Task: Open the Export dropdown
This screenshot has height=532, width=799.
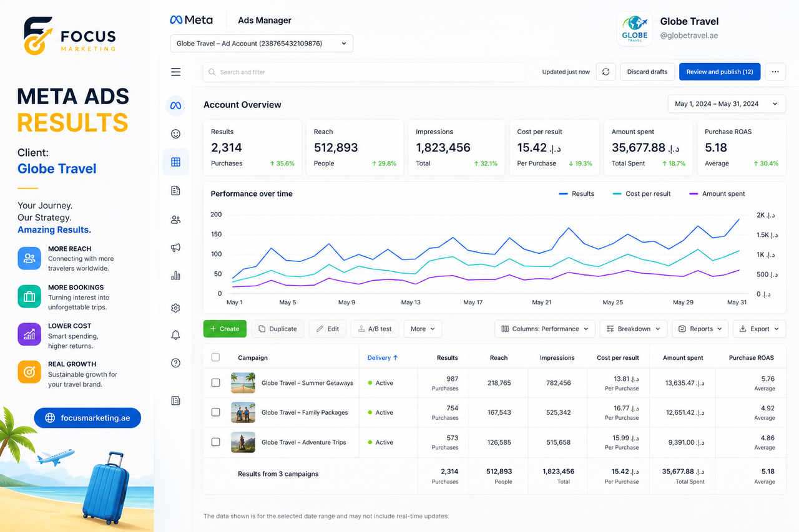Action: tap(759, 329)
